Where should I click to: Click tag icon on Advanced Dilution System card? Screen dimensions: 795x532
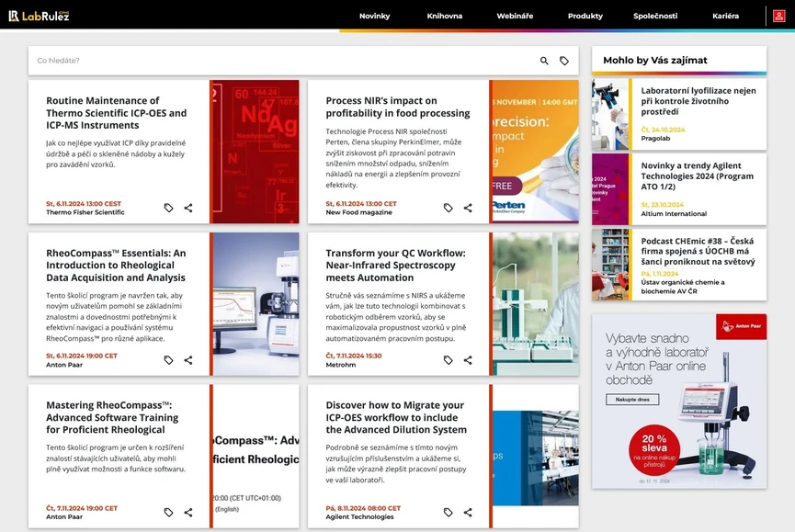[x=449, y=512]
